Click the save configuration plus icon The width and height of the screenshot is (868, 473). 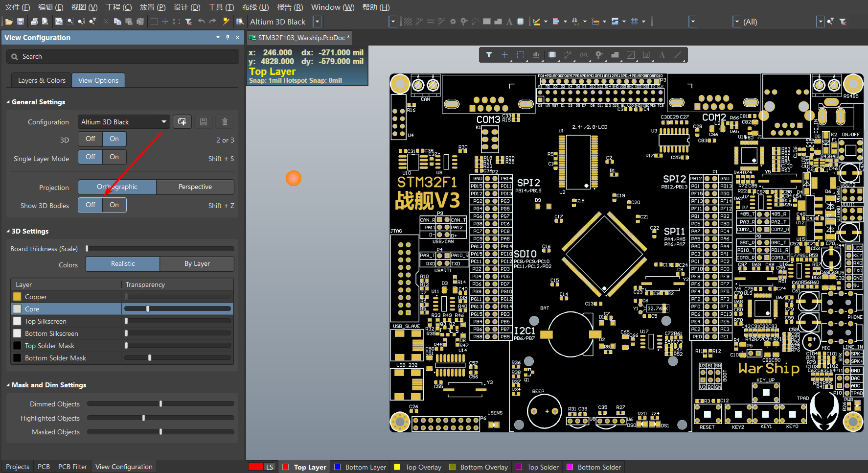tap(182, 122)
